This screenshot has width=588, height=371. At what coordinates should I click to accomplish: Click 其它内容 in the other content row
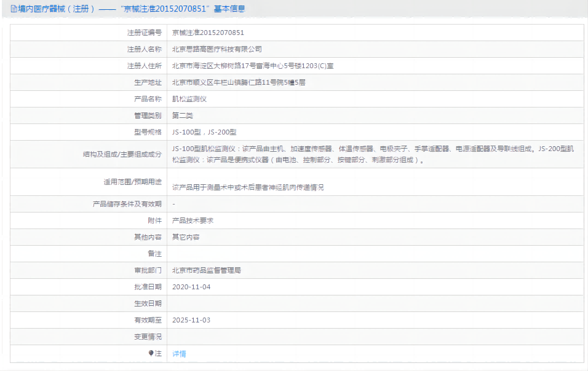(x=186, y=236)
